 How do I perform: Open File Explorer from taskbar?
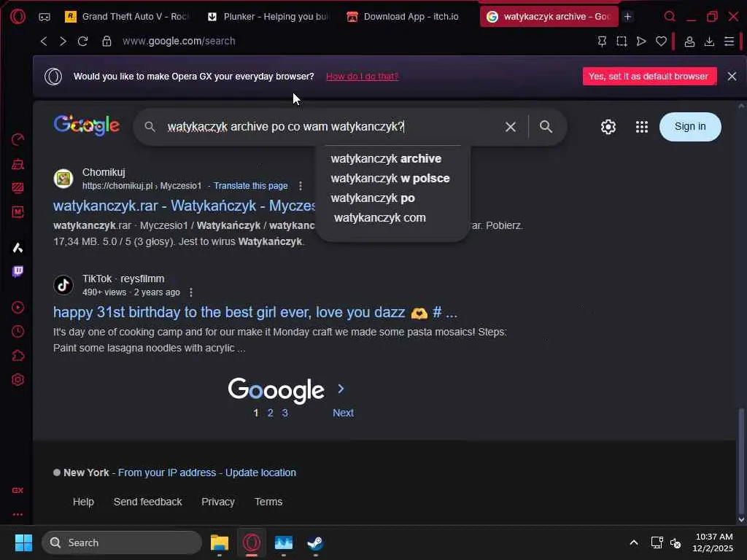pos(220,542)
